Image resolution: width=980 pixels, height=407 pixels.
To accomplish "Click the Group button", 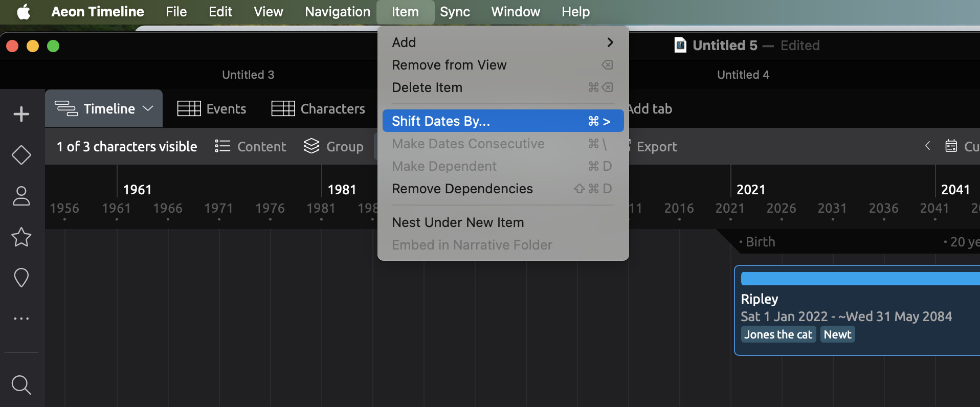I will point(333,147).
